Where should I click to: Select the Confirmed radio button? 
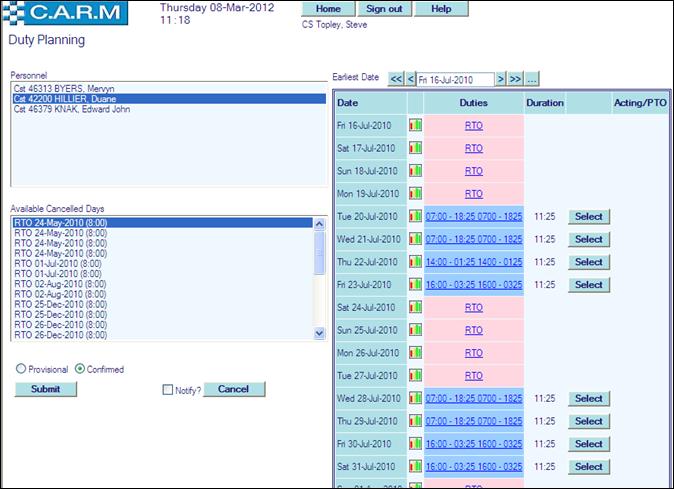click(80, 369)
